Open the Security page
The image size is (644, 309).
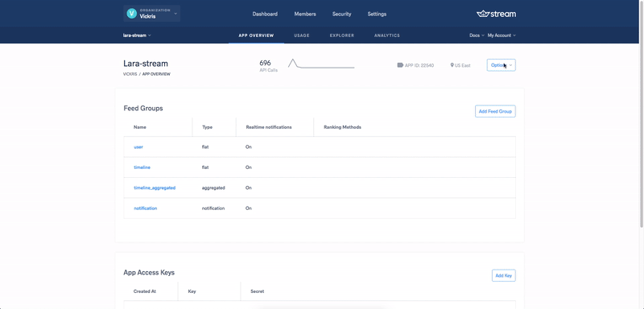click(341, 14)
